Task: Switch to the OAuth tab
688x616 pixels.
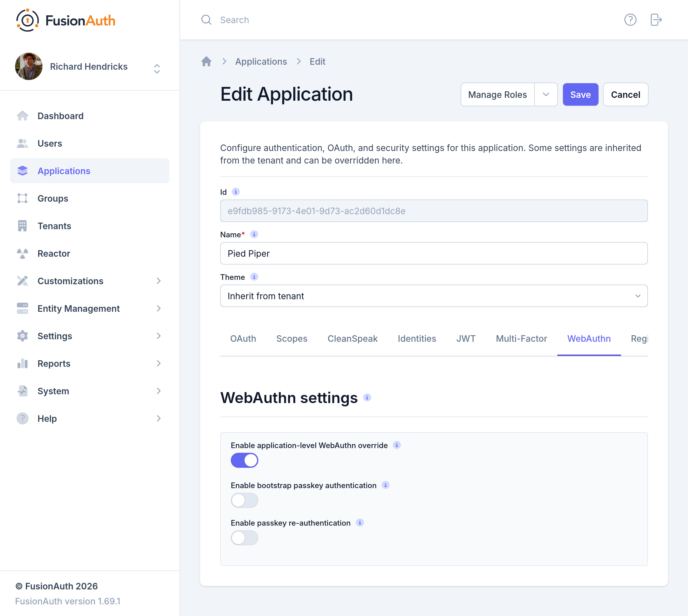Action: (x=243, y=338)
